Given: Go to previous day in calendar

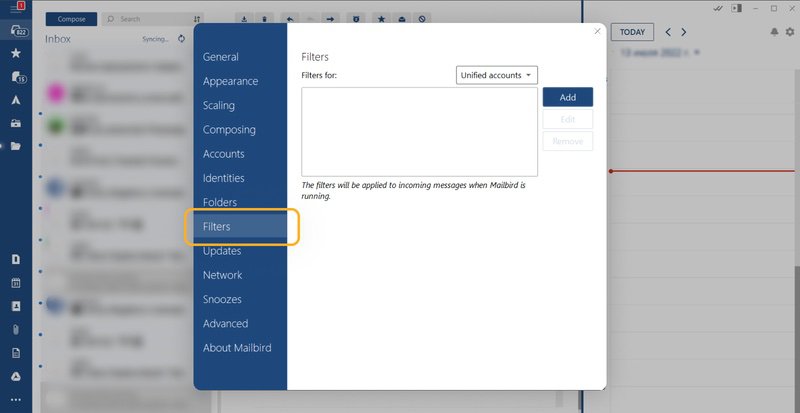Looking at the screenshot, I should [668, 32].
